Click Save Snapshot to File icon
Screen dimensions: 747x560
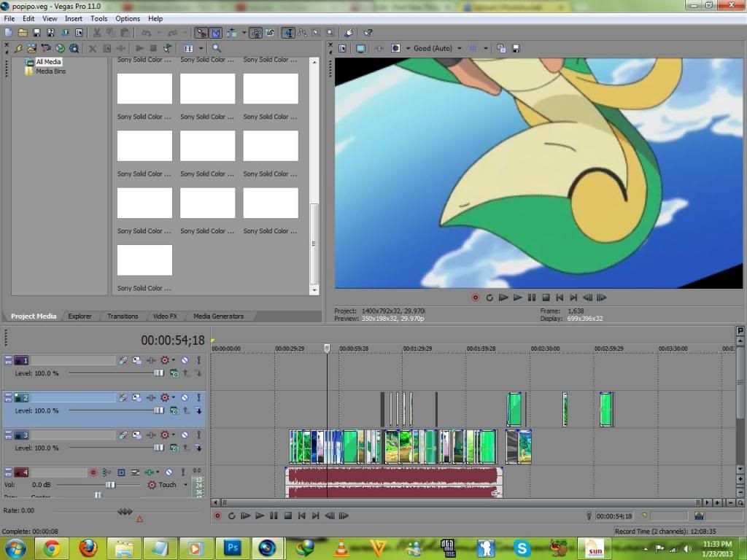pos(516,49)
